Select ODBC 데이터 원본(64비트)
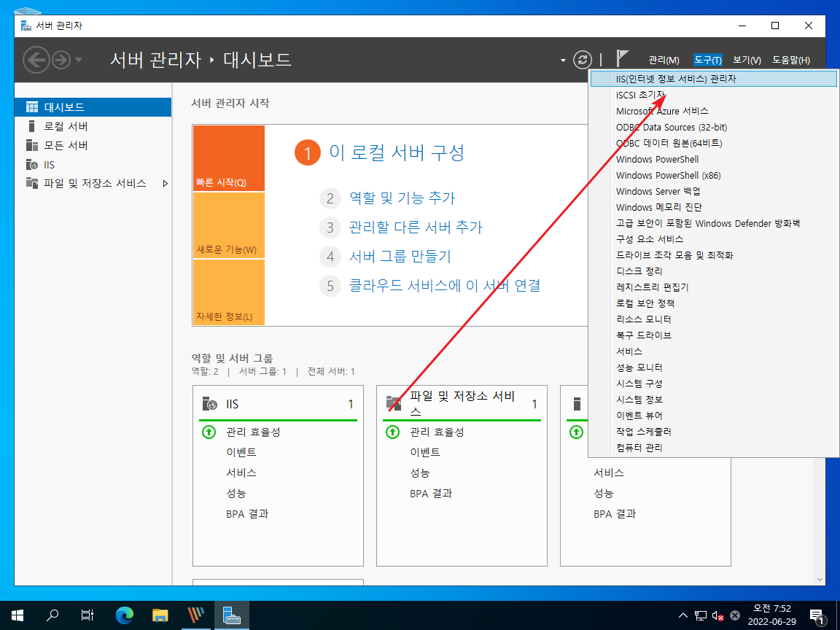 tap(714, 143)
